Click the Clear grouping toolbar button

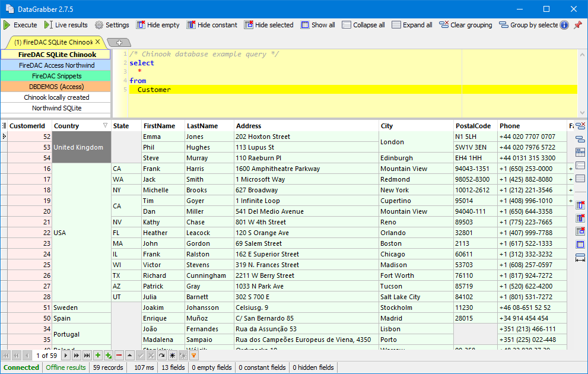point(466,25)
